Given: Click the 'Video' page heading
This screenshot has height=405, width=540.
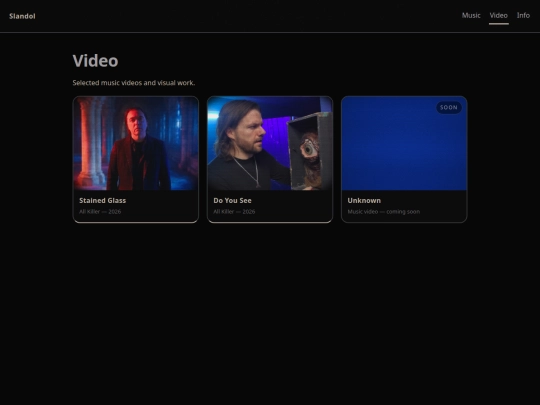Looking at the screenshot, I should pos(95,61).
